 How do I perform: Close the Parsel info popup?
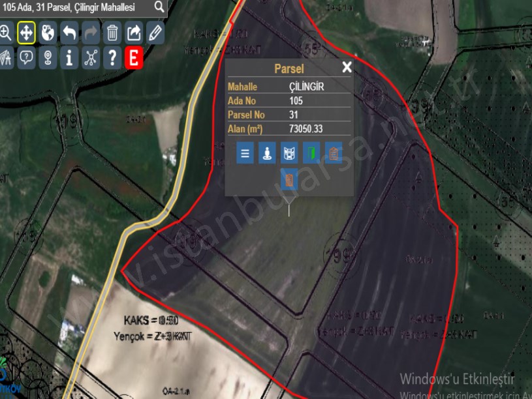click(x=347, y=66)
